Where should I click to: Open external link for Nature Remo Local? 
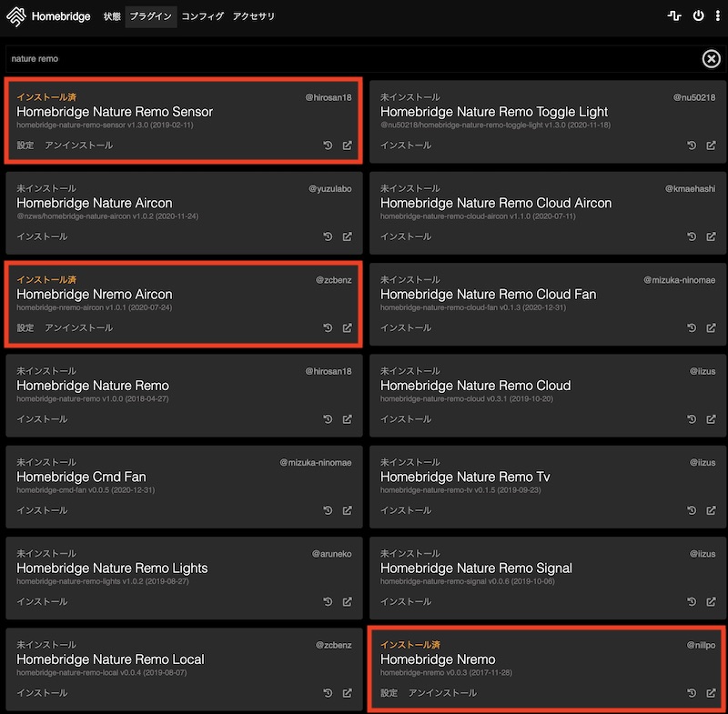tap(348, 693)
